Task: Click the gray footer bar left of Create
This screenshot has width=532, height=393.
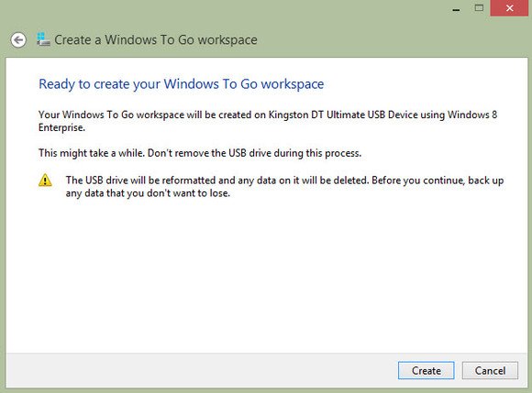Action: 202,371
